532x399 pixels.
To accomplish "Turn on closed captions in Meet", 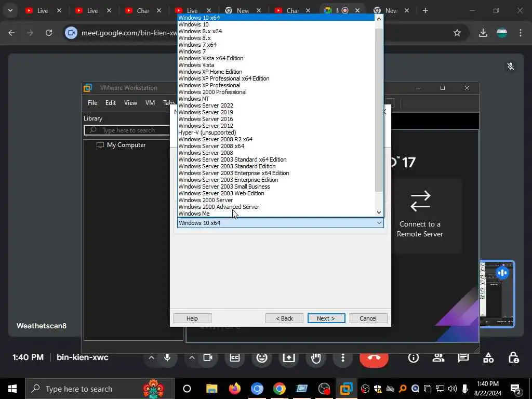I will click(x=235, y=357).
